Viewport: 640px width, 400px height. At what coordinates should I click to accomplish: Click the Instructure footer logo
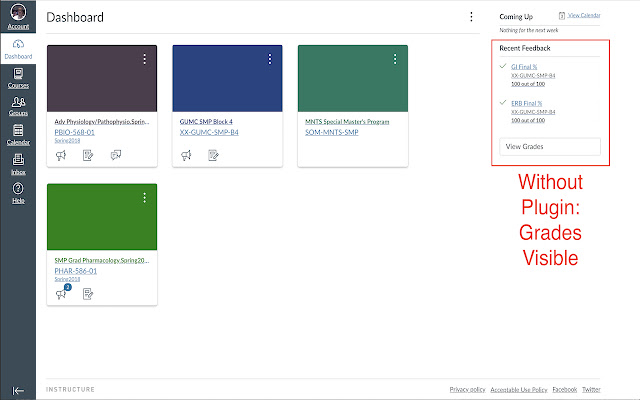[x=70, y=389]
